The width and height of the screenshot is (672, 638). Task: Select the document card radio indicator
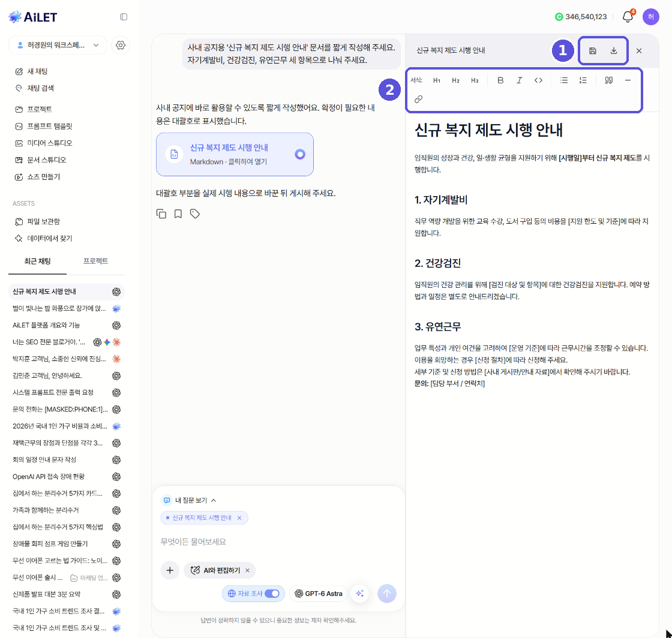300,154
